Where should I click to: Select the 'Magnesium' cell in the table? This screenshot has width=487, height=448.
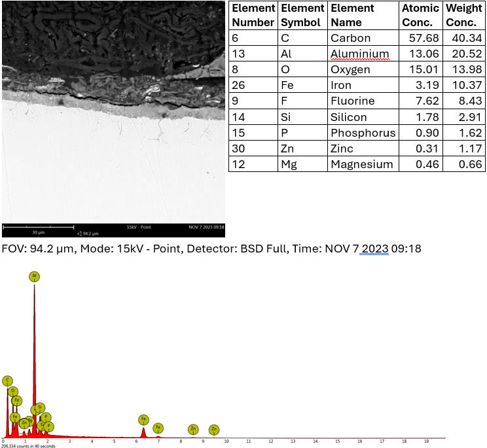click(x=363, y=164)
